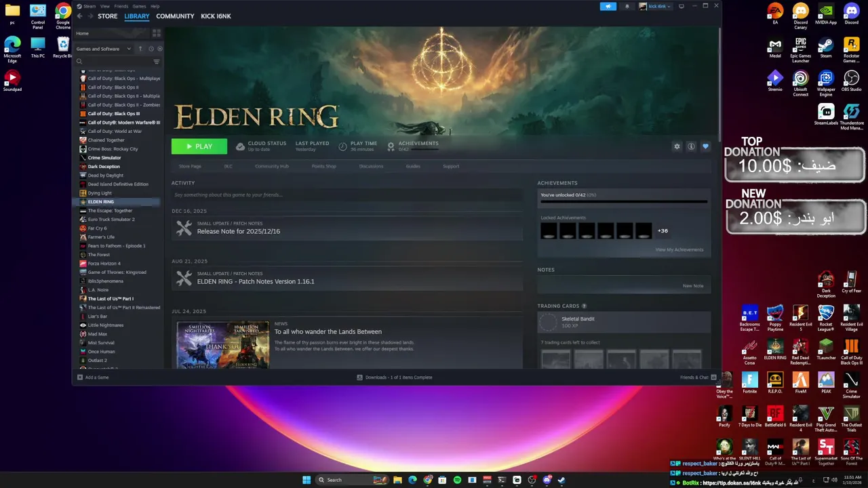Open Friends & Chat panel
868x488 pixels.
tap(698, 378)
